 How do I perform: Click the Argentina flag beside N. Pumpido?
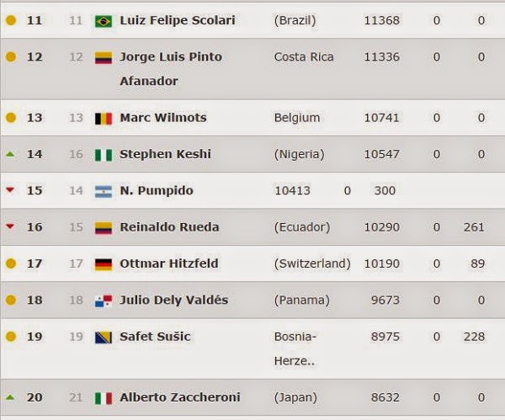point(104,191)
